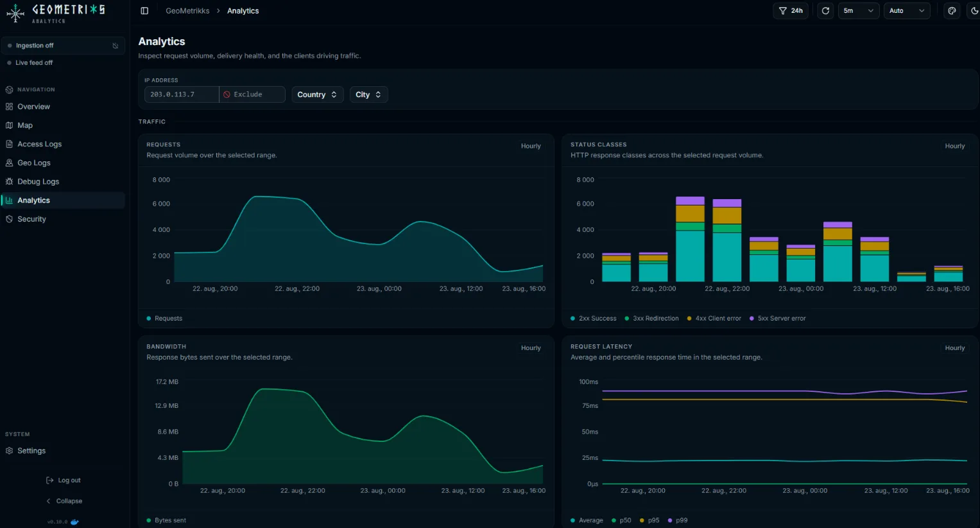Click the globe icon beside Navigation
The image size is (980, 528).
point(9,90)
